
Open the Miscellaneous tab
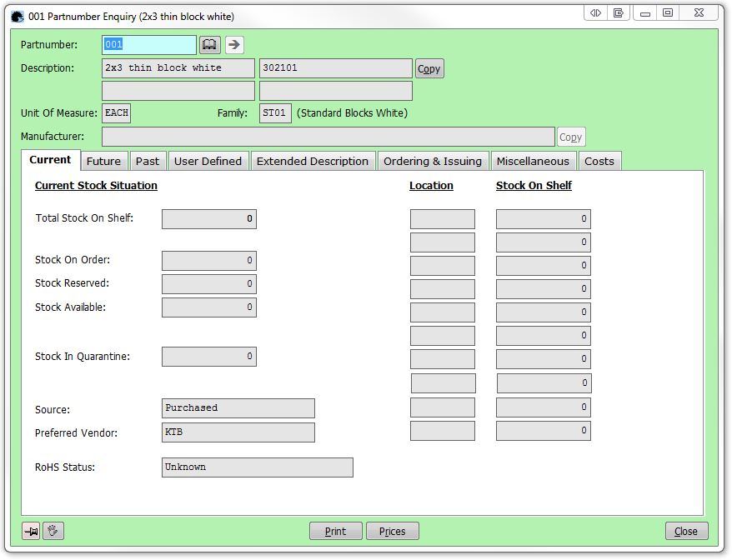point(533,162)
